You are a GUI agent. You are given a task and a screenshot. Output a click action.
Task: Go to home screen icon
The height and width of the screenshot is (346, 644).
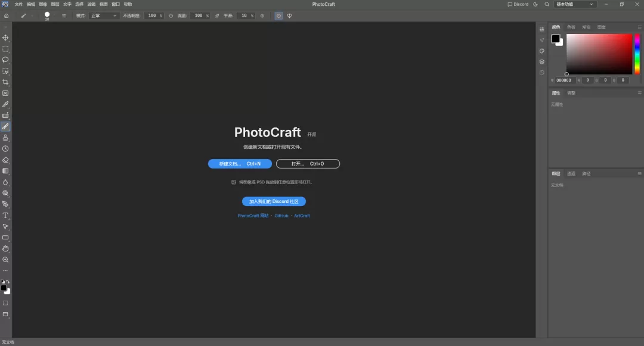pos(6,15)
